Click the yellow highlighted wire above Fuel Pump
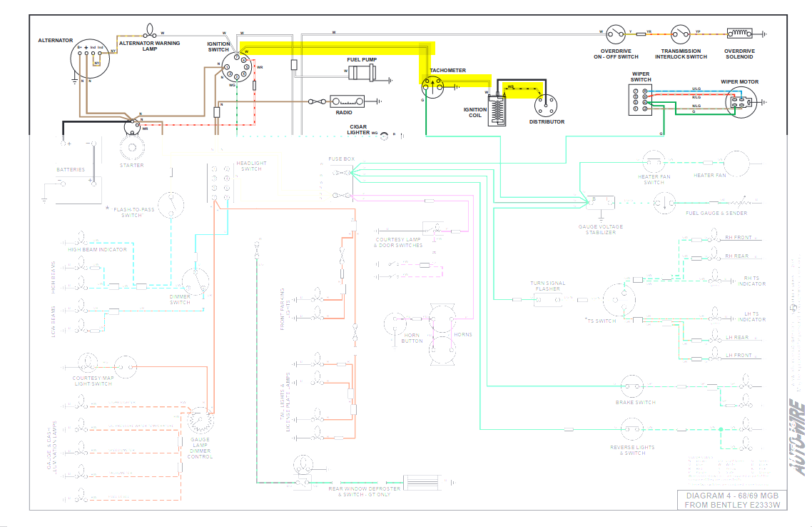 (337, 48)
